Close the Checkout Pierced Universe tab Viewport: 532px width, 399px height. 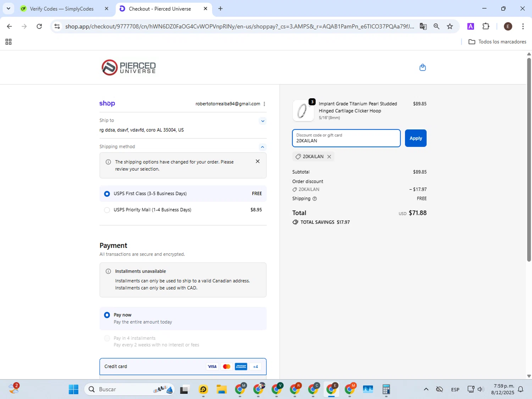(205, 9)
